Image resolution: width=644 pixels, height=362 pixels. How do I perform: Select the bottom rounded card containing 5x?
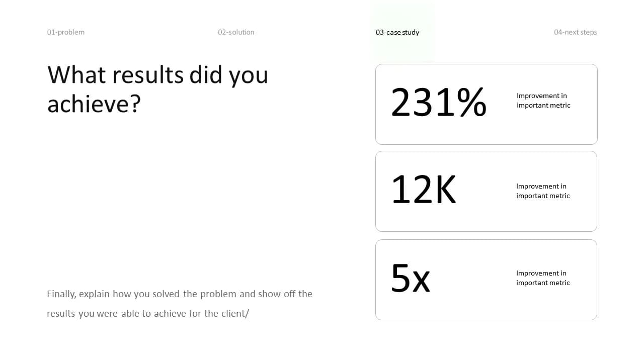pos(486,280)
